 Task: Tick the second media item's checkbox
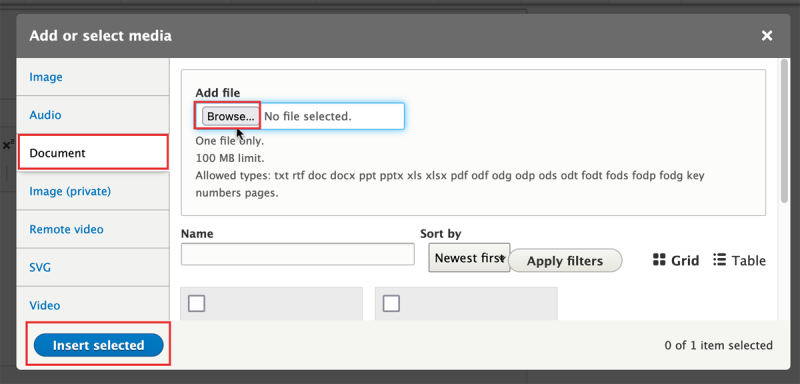coord(391,303)
